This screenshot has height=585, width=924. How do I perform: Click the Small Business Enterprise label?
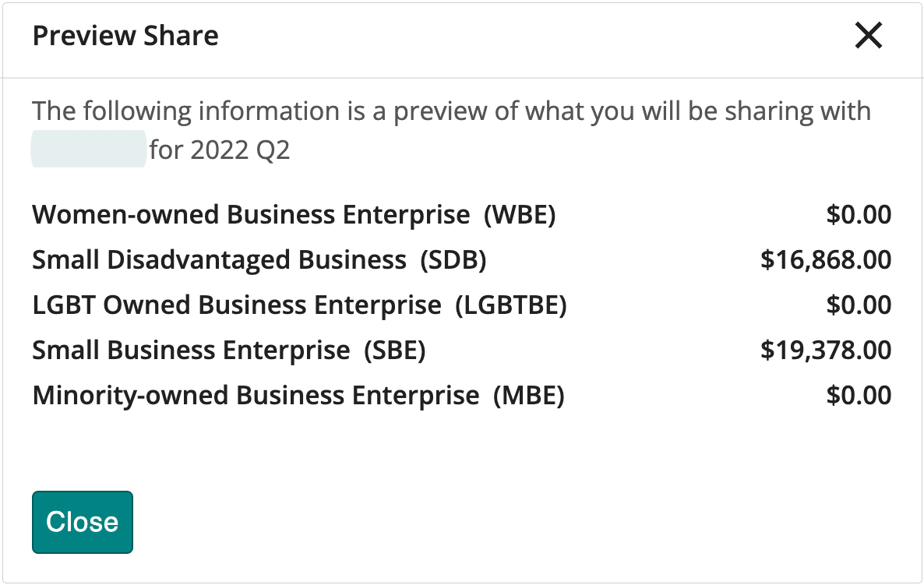point(191,350)
